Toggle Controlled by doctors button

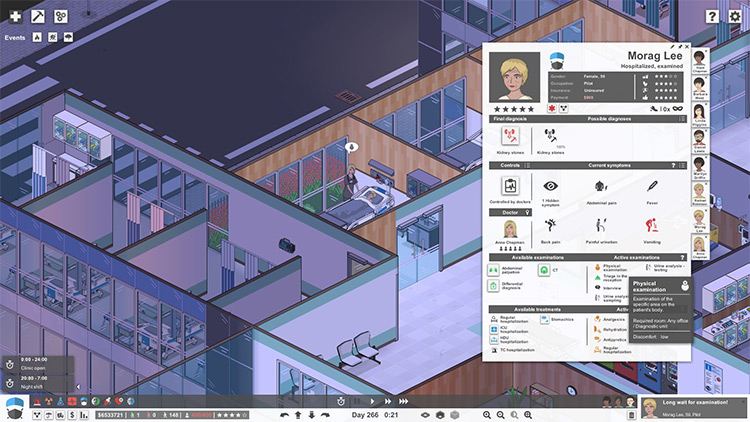pos(510,186)
